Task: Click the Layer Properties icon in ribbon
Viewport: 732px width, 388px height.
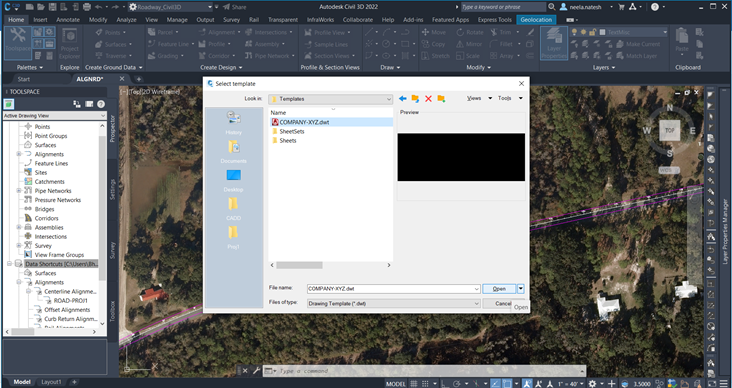Action: (554, 43)
